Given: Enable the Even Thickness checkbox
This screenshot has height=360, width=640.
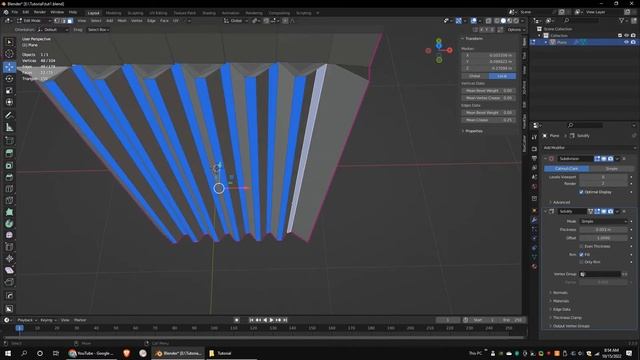Looking at the screenshot, I should click(582, 246).
